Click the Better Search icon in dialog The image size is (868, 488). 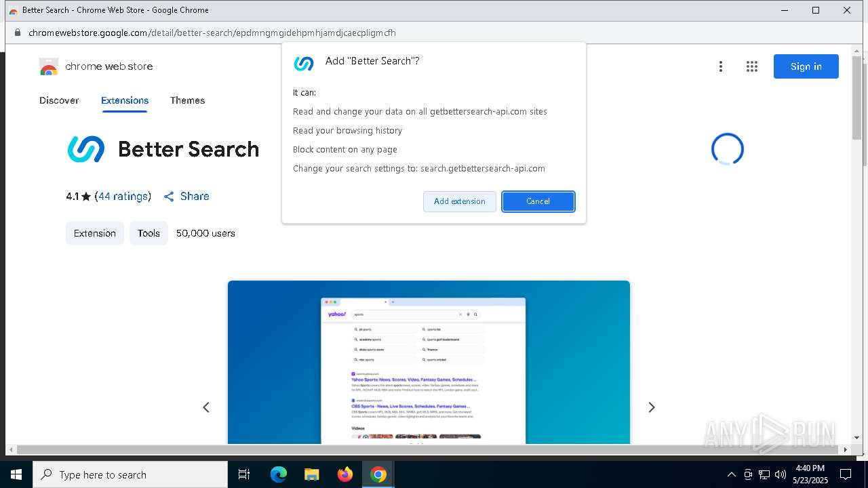(304, 63)
